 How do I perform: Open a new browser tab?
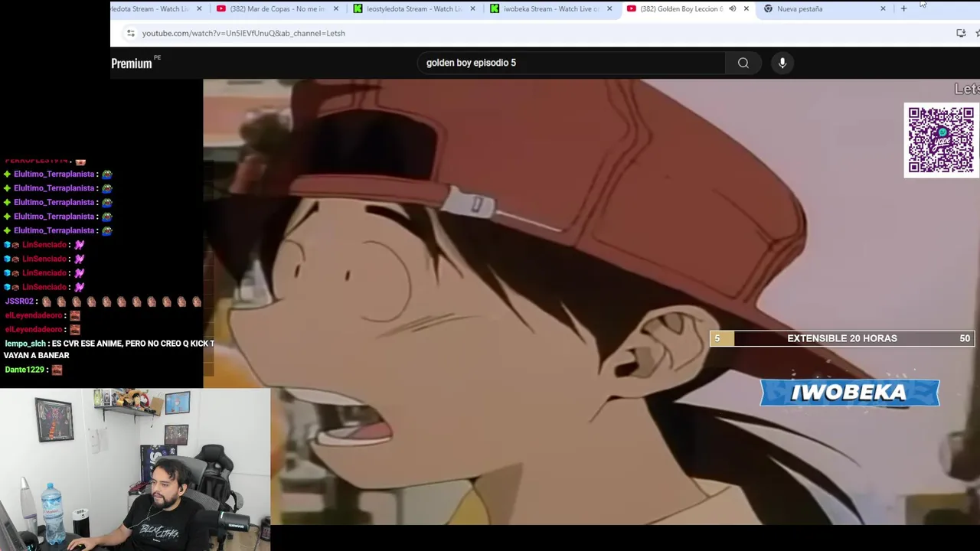(903, 8)
